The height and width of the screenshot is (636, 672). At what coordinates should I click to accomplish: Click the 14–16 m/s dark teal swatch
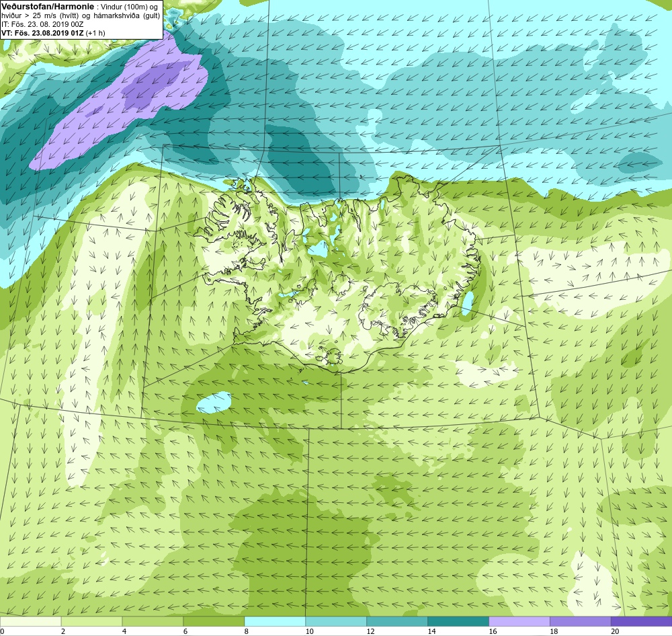pos(458,621)
